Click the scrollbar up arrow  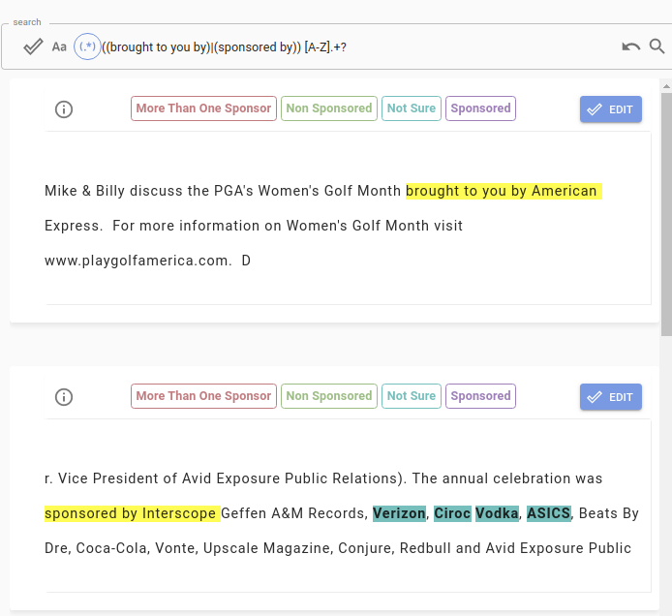coord(666,86)
